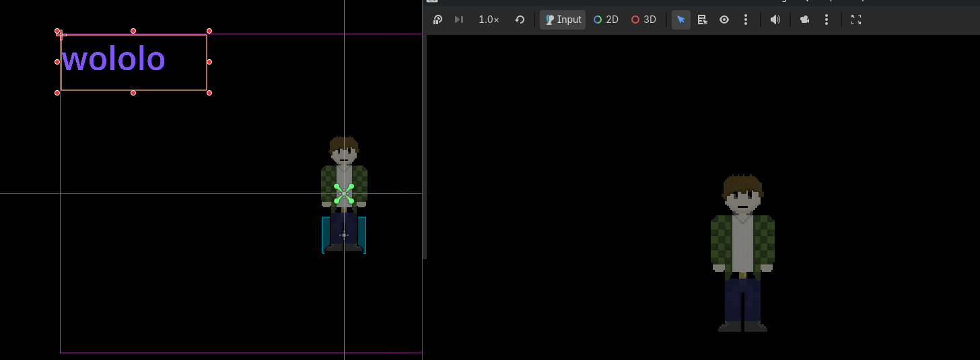Click the Suspend game icon

(x=438, y=20)
